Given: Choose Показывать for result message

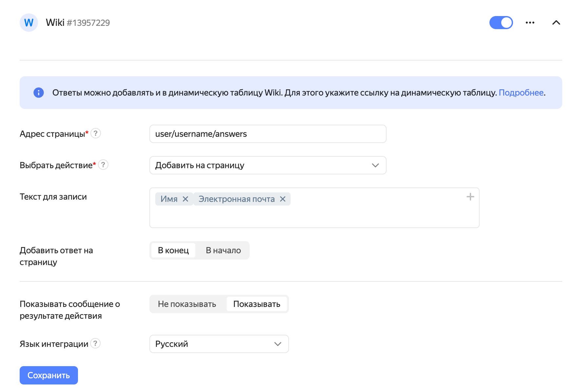Looking at the screenshot, I should tap(257, 304).
